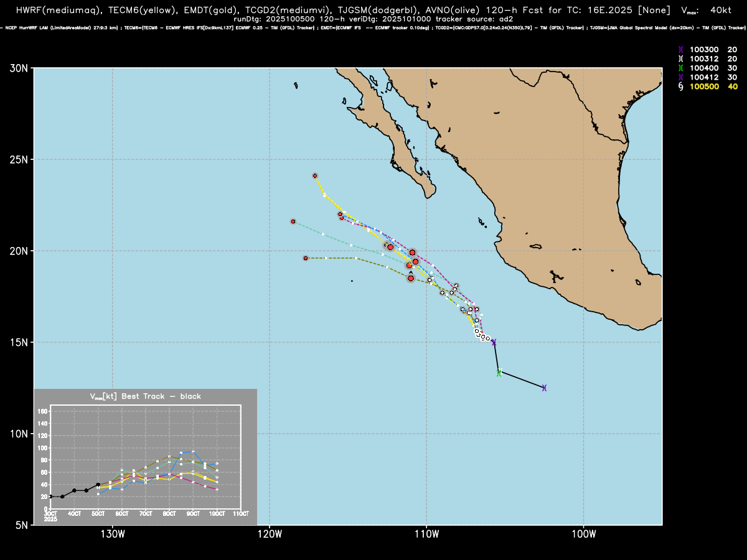Select the easternmost purple X marker near 12.5N
Image resolution: width=747 pixels, height=560 pixels.
(544, 388)
